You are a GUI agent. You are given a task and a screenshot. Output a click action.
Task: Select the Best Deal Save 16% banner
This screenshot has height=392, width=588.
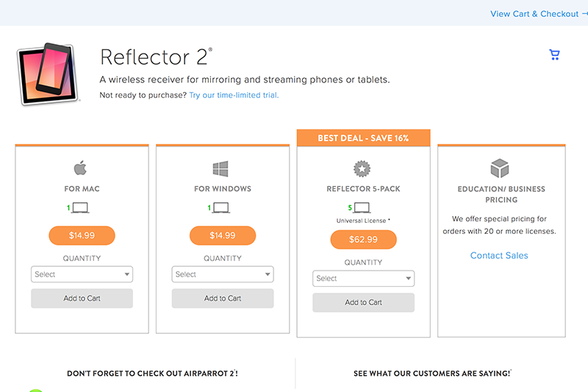[363, 138]
